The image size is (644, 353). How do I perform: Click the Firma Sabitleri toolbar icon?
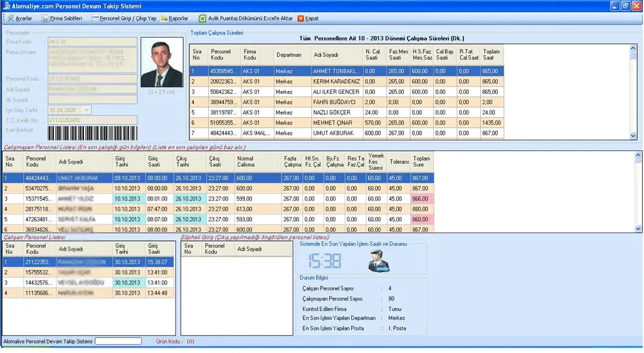pyautogui.click(x=45, y=18)
